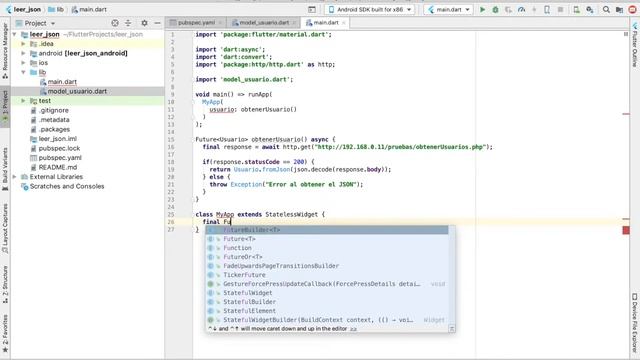Click main.dart breadcrumb in navigation bar

(x=89, y=9)
